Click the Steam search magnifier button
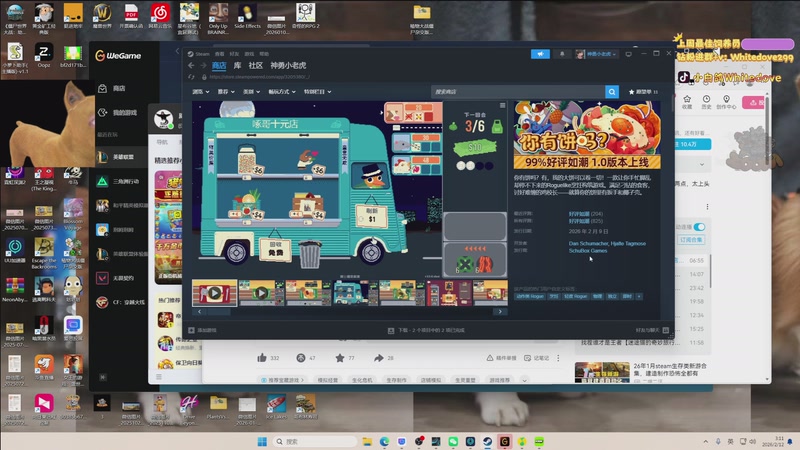Image resolution: width=800 pixels, height=450 pixels. 612,92
